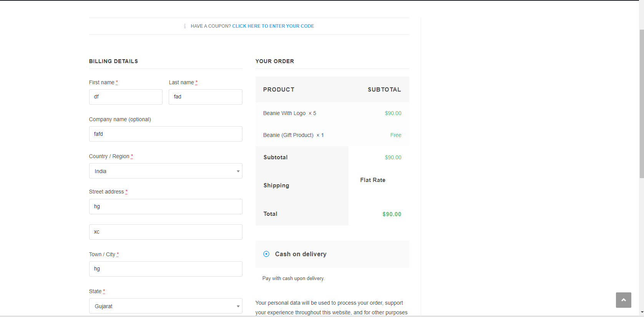Screen dimensions: 644x317
Task: Click the Country dropdown arrow icon
Action: [238, 171]
